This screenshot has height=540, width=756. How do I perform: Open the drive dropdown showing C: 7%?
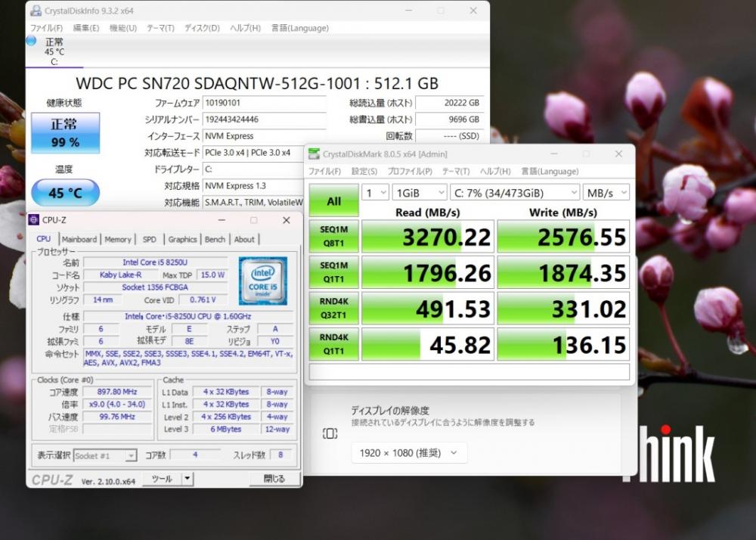click(514, 193)
